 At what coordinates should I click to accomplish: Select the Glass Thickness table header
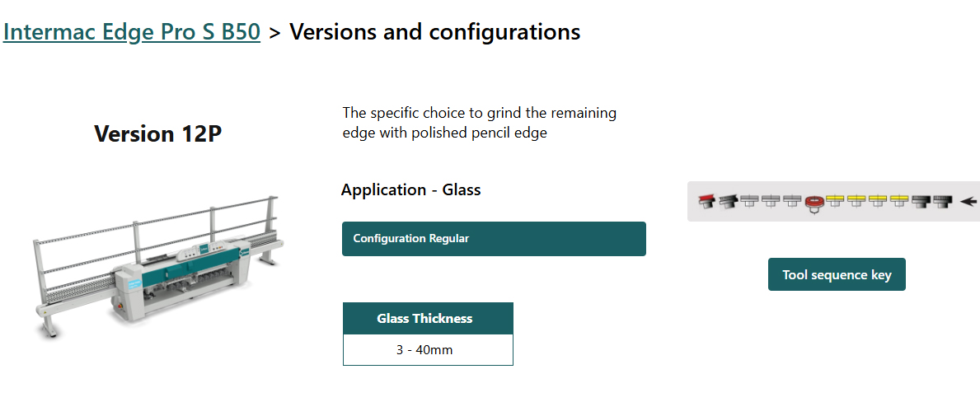click(x=428, y=319)
